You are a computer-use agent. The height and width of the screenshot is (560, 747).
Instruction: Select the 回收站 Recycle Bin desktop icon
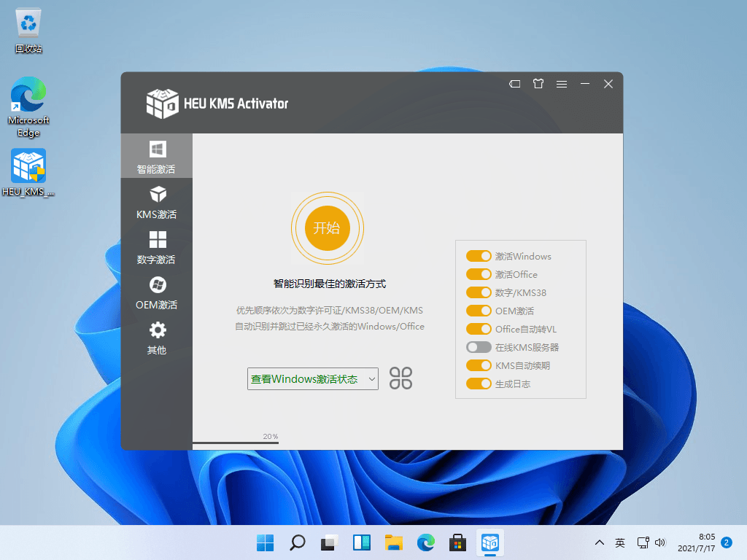[28, 30]
